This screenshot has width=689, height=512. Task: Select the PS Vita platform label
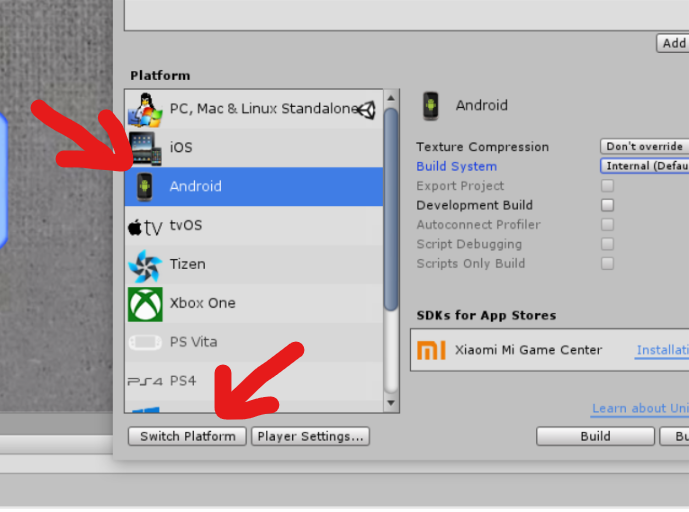pos(193,342)
